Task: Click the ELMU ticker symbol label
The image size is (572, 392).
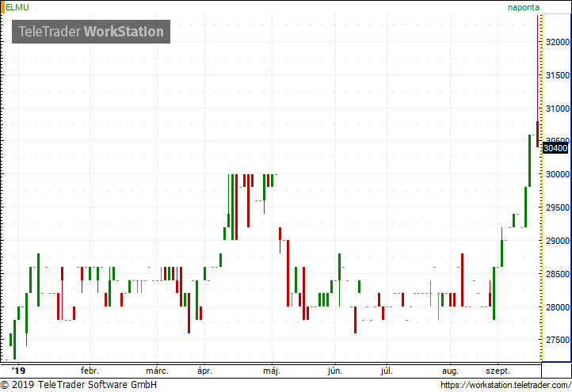Action: [17, 7]
